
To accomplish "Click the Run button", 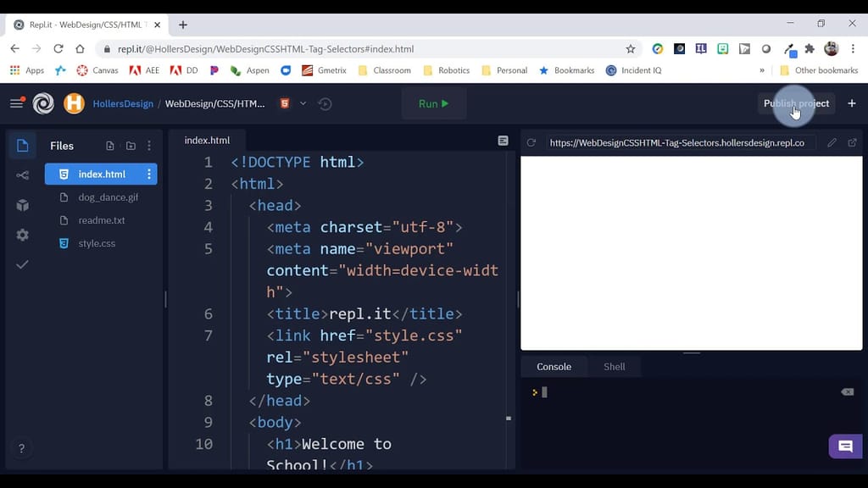I will [x=433, y=103].
